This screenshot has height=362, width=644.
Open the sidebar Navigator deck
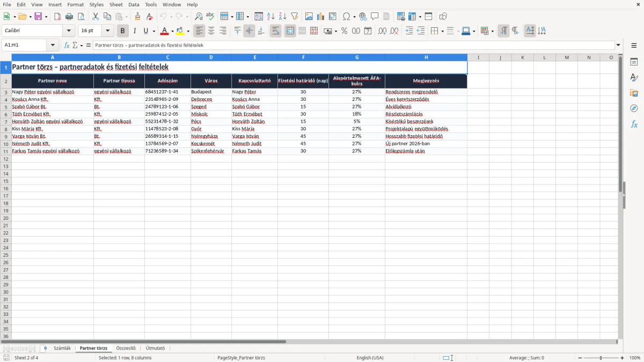(634, 109)
